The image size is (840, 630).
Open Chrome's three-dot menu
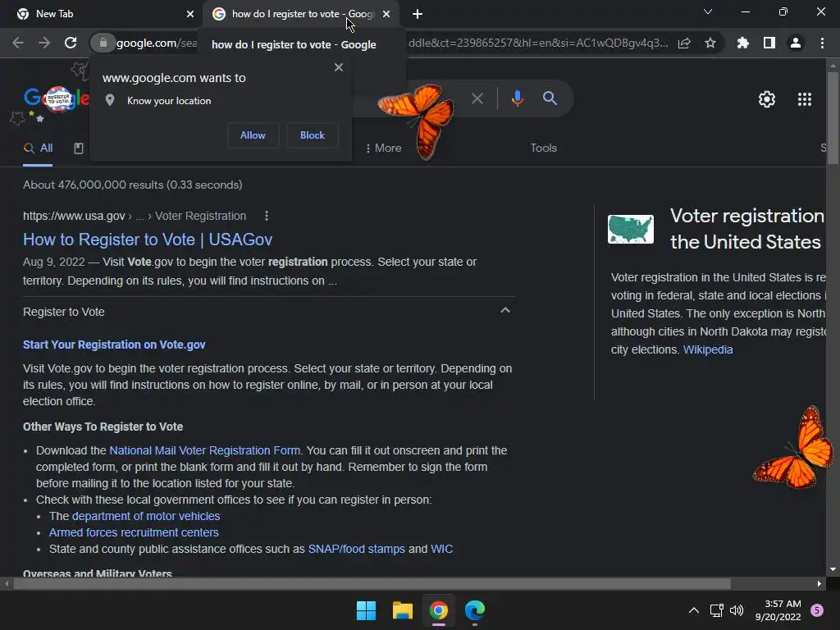tap(822, 43)
